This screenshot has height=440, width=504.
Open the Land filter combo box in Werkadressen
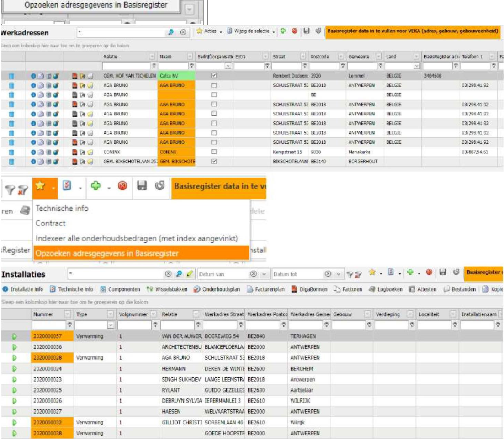[417, 66]
